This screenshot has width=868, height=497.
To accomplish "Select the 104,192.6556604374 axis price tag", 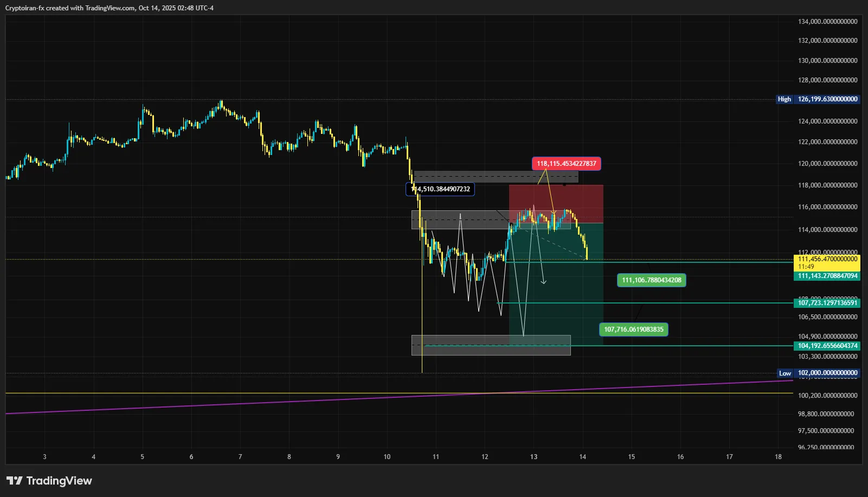I will coord(827,346).
